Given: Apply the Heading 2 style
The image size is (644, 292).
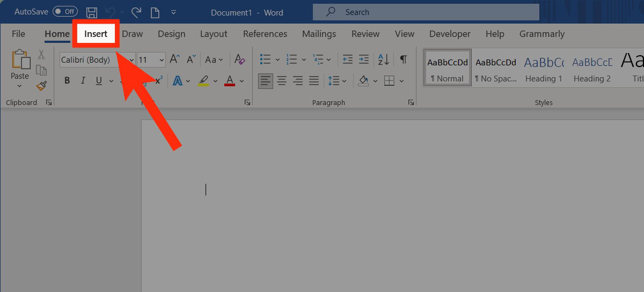Looking at the screenshot, I should pos(592,68).
